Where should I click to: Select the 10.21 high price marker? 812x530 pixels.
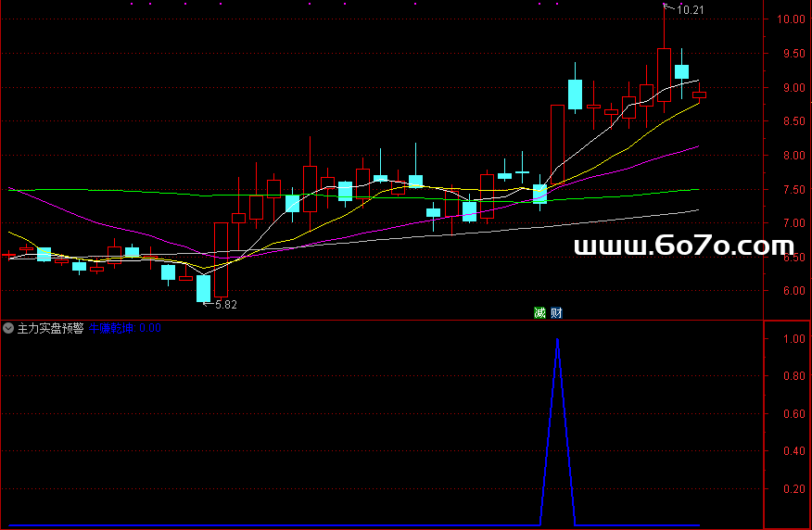pos(691,10)
